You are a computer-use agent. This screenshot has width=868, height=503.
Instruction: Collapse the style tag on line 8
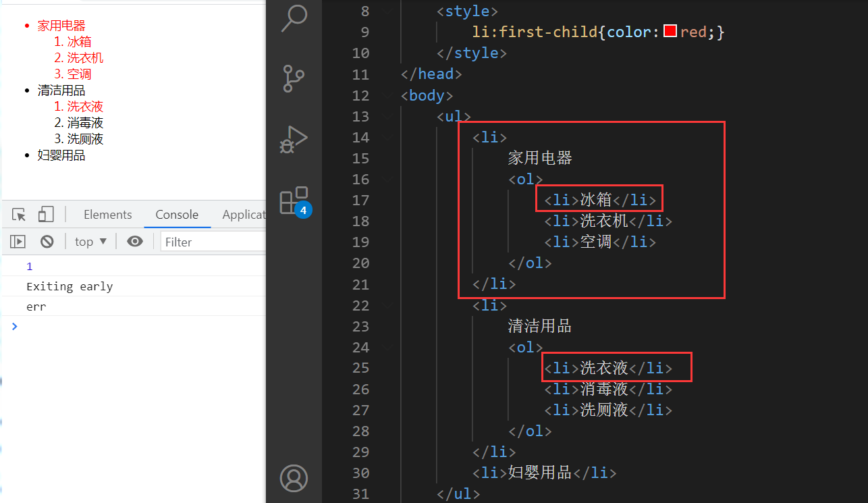(387, 11)
